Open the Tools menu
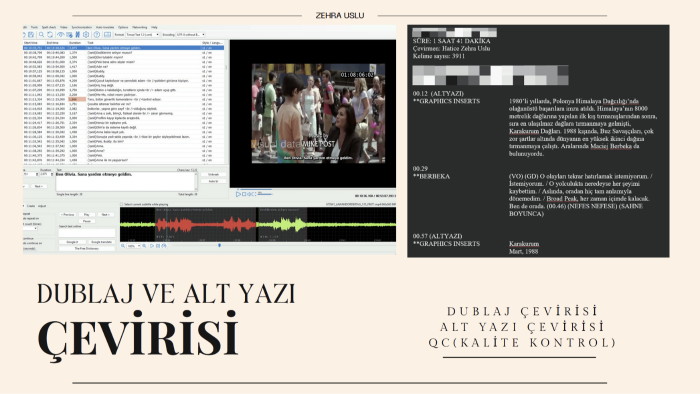 point(34,27)
